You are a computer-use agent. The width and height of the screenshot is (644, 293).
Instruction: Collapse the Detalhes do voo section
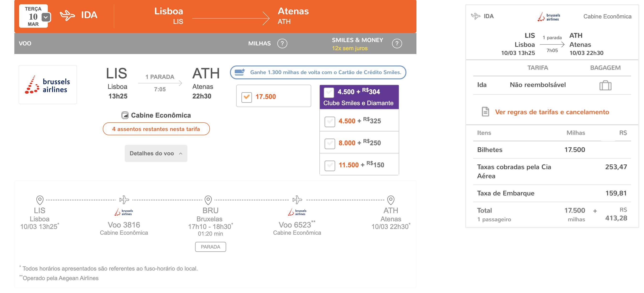(156, 153)
